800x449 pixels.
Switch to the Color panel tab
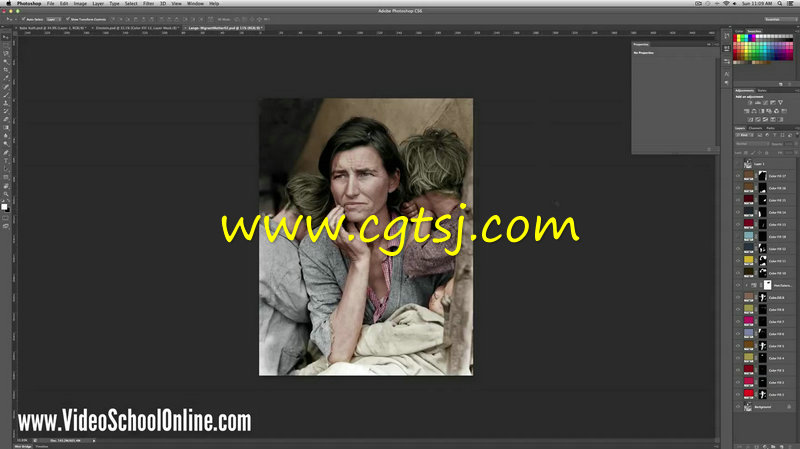(739, 31)
